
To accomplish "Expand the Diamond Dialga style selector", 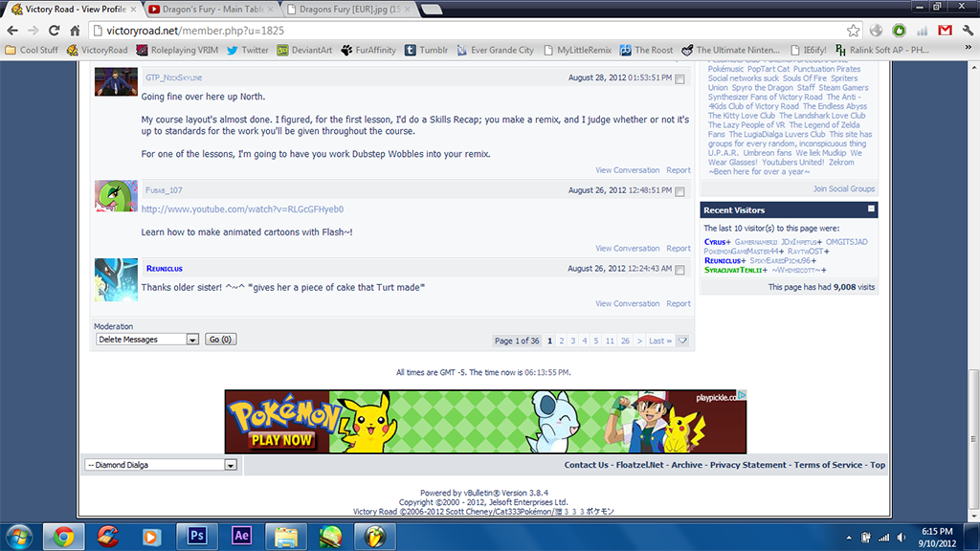I will 230,465.
